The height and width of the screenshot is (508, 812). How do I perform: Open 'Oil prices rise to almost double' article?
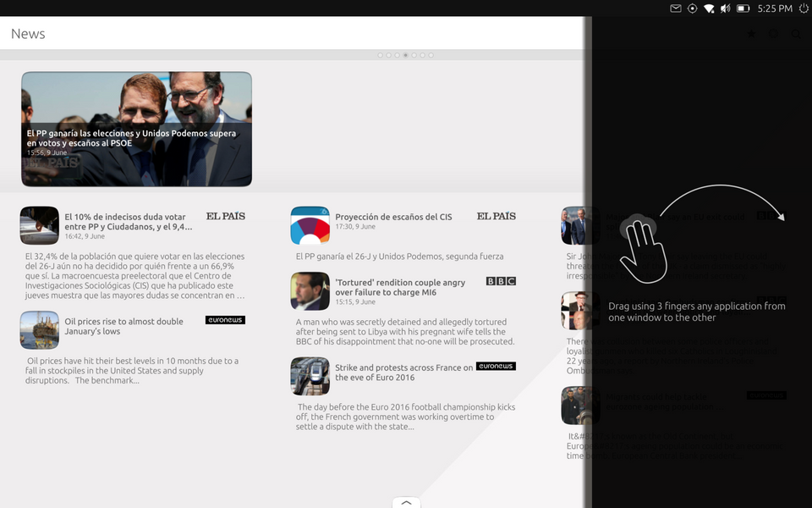[123, 326]
